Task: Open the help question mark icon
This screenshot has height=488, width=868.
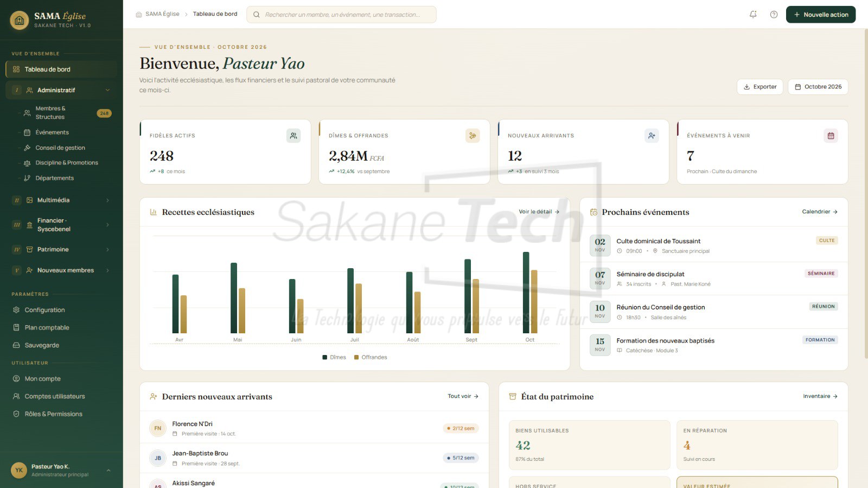Action: coord(774,15)
